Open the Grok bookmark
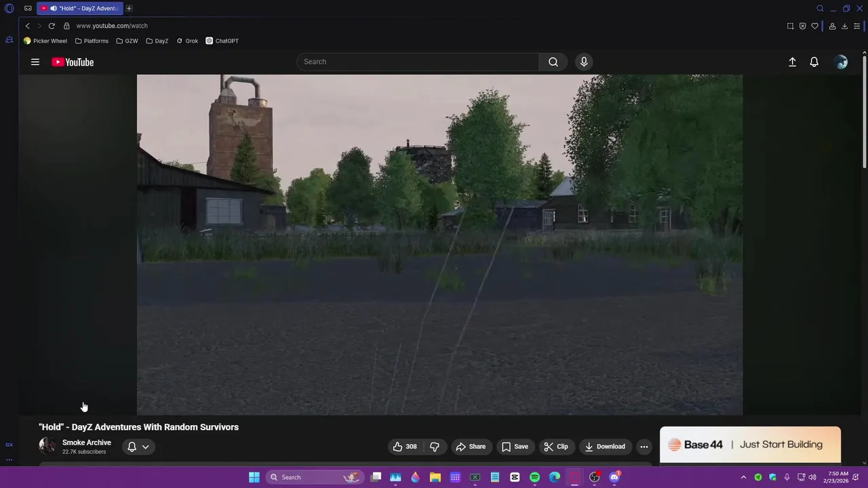 click(187, 41)
